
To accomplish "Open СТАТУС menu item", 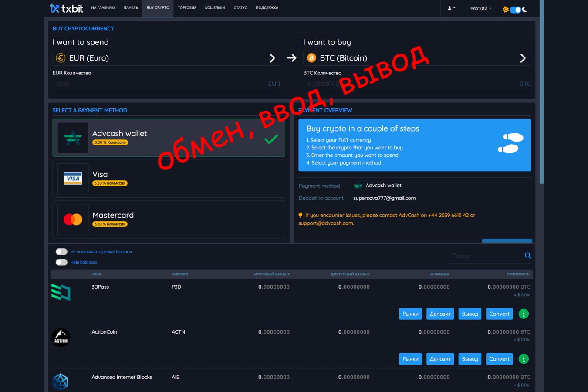I will (240, 8).
